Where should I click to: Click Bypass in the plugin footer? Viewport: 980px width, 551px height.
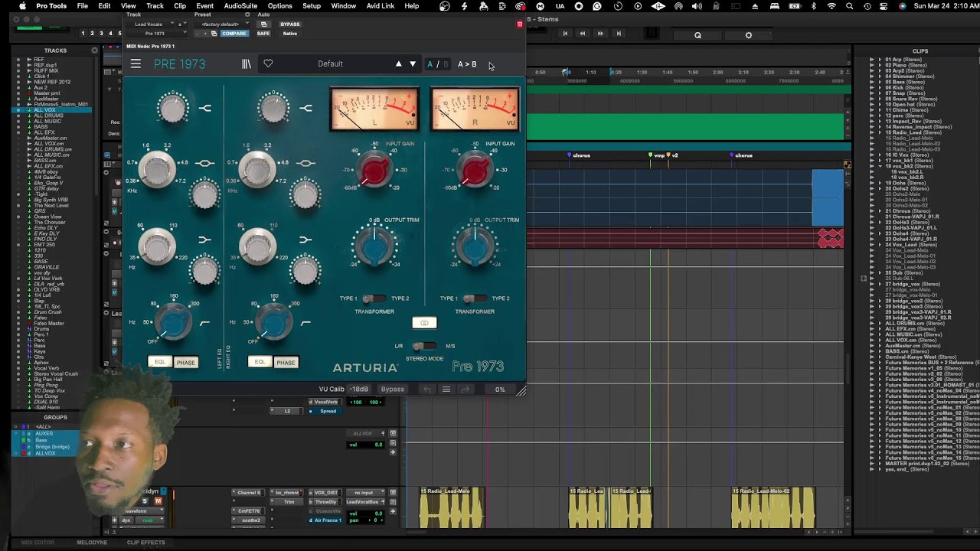click(393, 389)
